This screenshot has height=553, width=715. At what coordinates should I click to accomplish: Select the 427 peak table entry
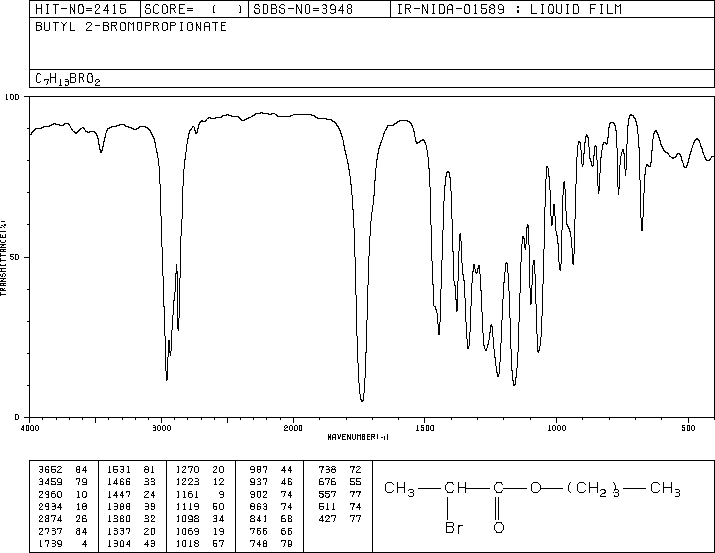(340, 519)
